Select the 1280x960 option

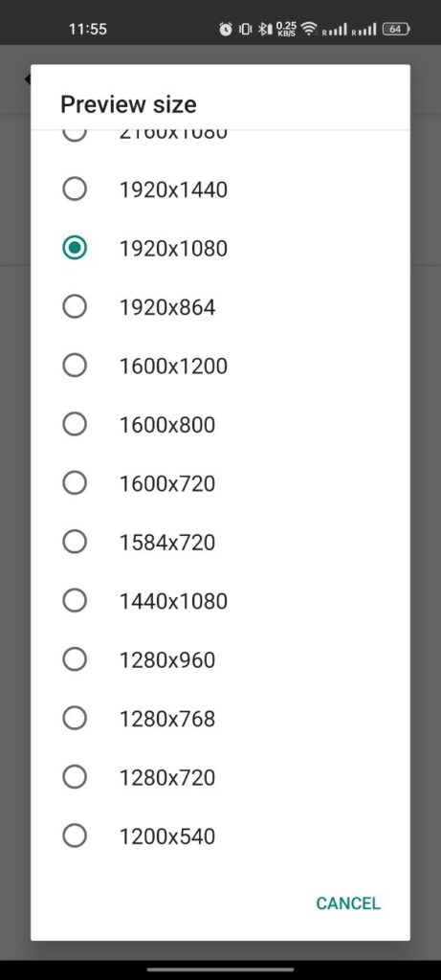pyautogui.click(x=220, y=660)
